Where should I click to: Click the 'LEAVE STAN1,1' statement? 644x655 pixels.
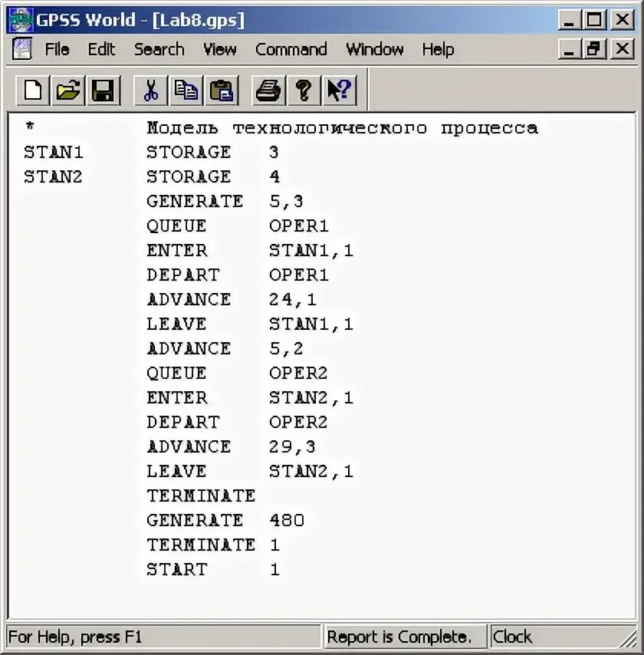pos(250,324)
